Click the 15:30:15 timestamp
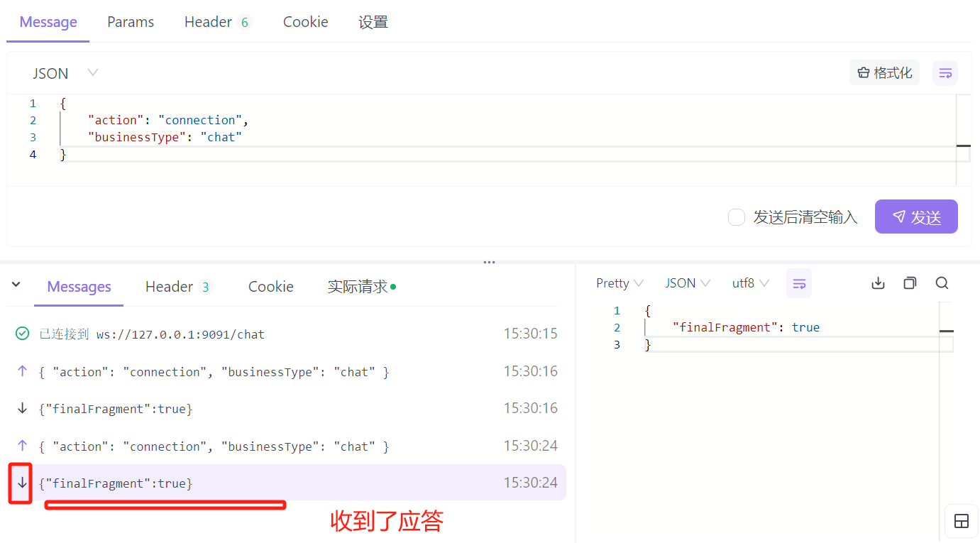Viewport: 980px width, 543px height. coord(531,334)
